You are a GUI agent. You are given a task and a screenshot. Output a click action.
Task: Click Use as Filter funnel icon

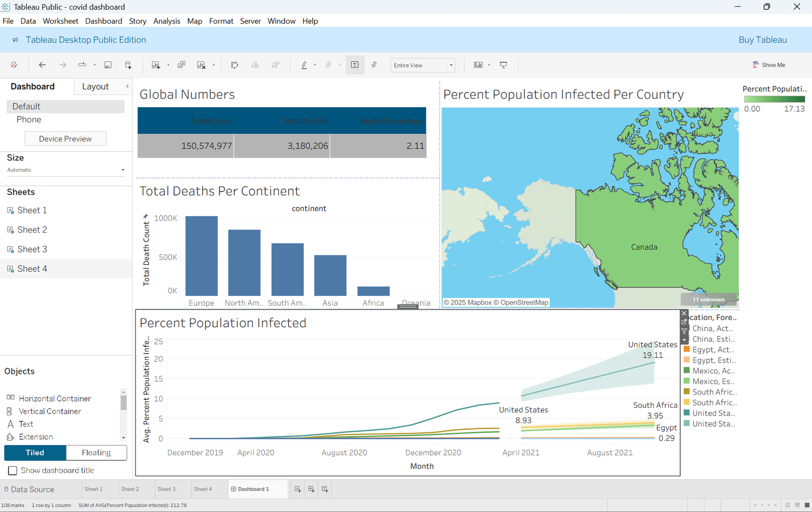pos(684,331)
